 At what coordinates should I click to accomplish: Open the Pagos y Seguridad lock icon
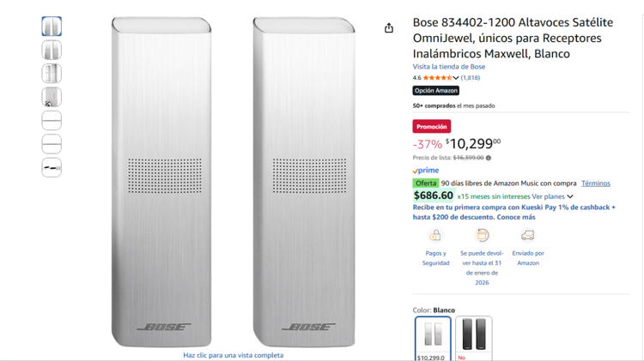tap(435, 235)
